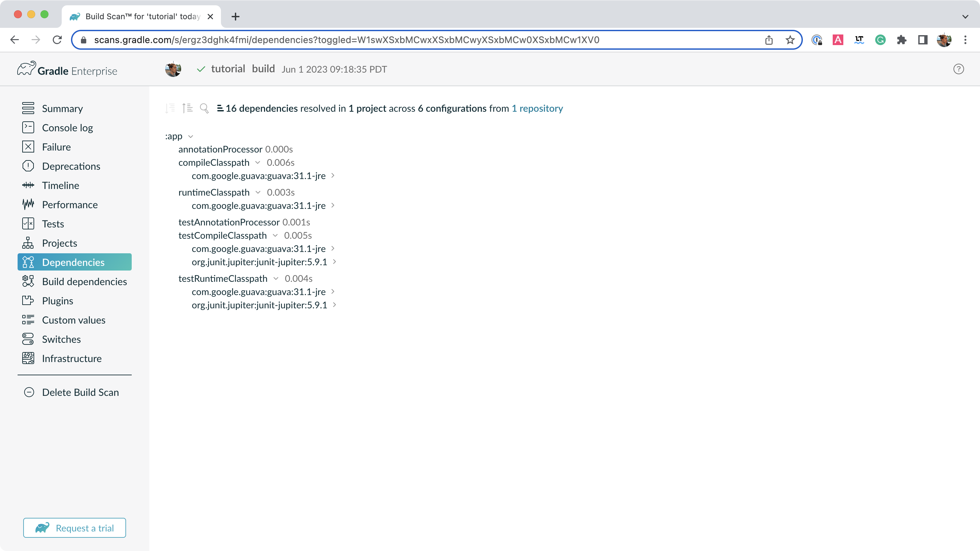980x551 pixels.
Task: Click the Tests panel icon
Action: [x=27, y=223]
